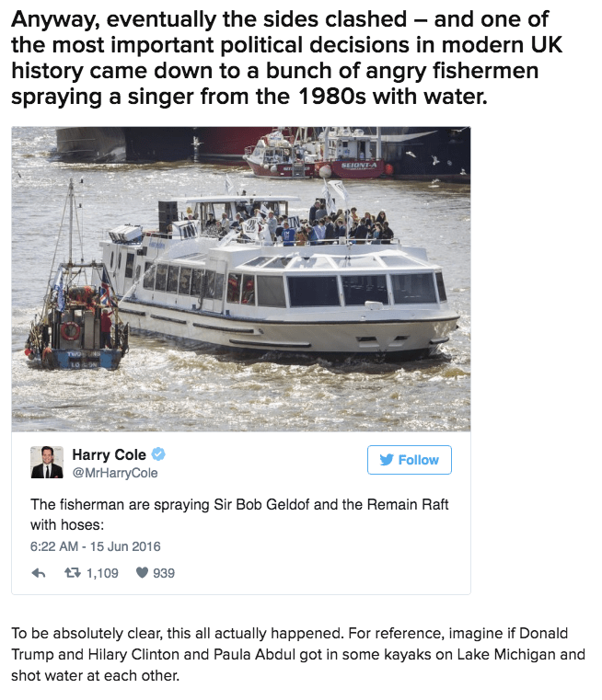
Task: Click the heading about angry fishermen
Action: [286, 58]
